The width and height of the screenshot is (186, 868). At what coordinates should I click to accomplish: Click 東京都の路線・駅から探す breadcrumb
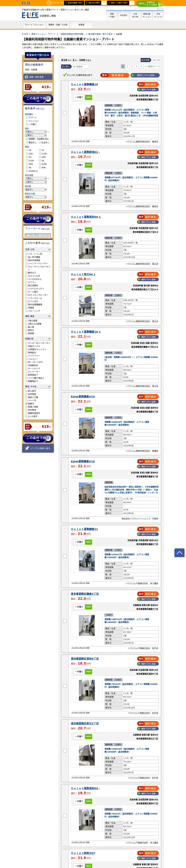tap(101, 34)
